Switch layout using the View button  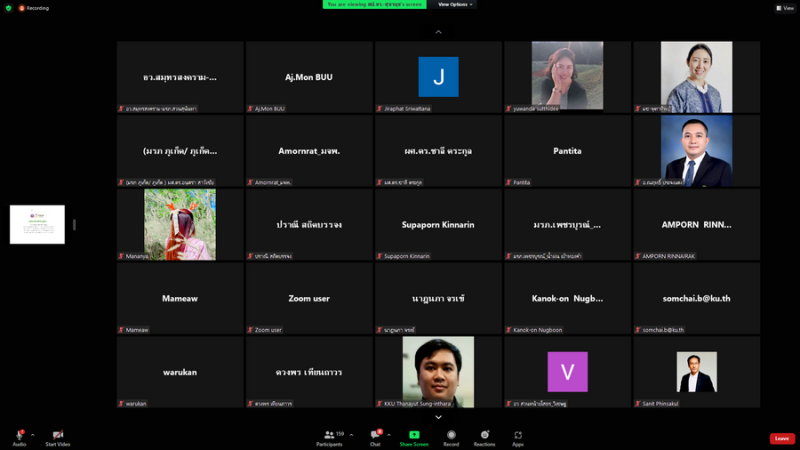(785, 8)
